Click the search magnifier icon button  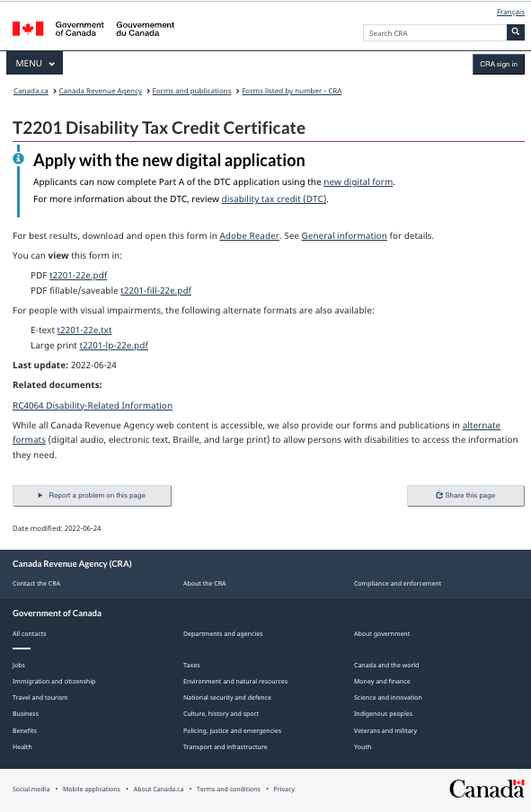click(x=515, y=32)
